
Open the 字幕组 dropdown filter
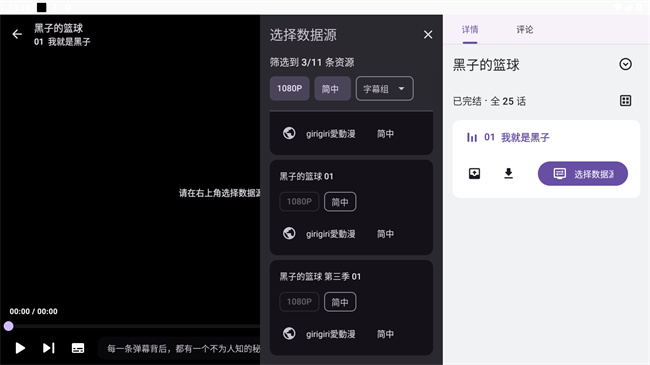[384, 88]
